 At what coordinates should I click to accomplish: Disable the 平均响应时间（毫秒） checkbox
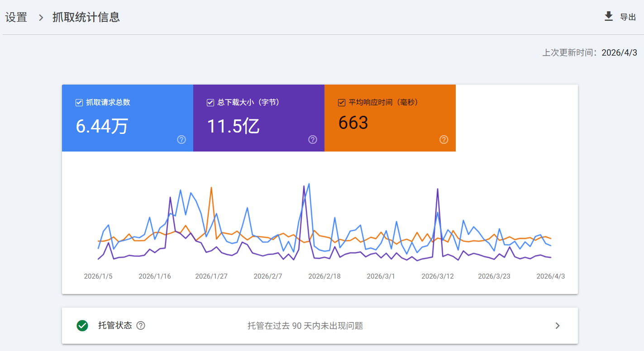pyautogui.click(x=342, y=103)
